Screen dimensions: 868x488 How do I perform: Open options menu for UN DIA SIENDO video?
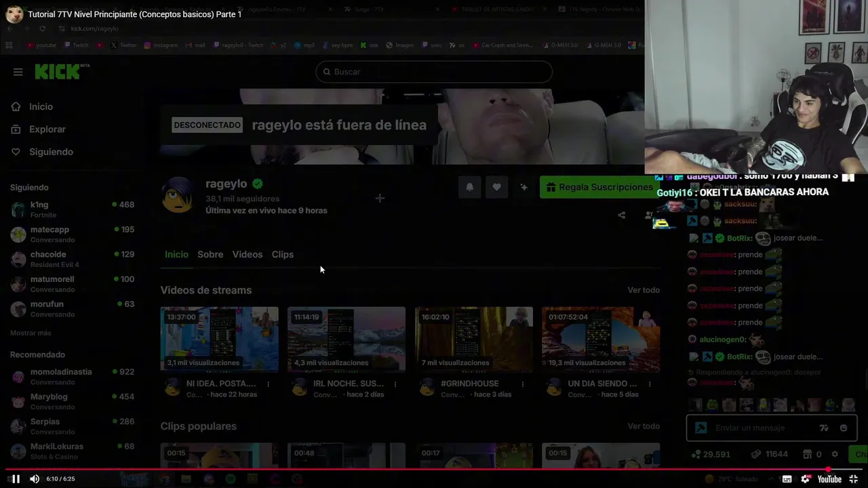(650, 384)
